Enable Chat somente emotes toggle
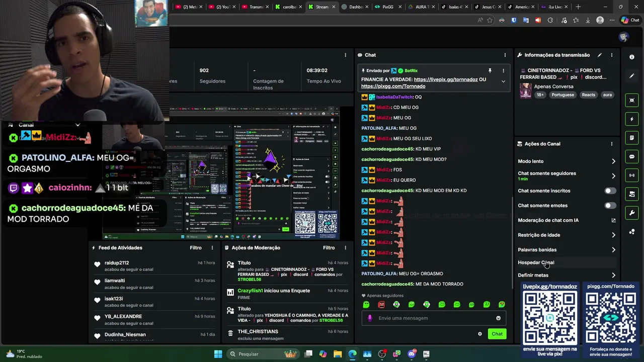 [609, 206]
